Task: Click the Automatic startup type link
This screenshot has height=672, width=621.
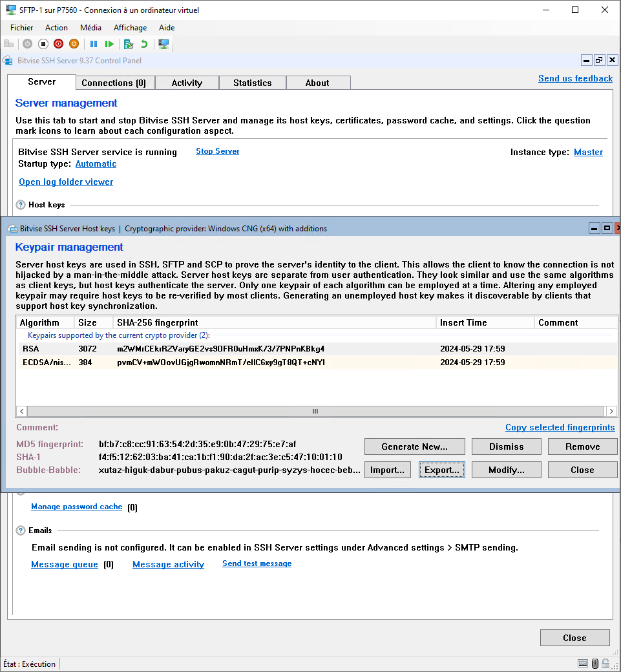Action: coord(96,163)
